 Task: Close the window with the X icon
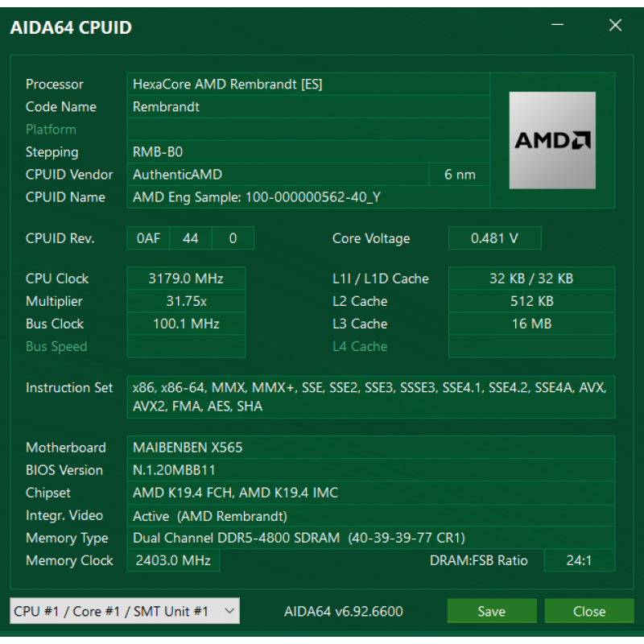(x=615, y=25)
